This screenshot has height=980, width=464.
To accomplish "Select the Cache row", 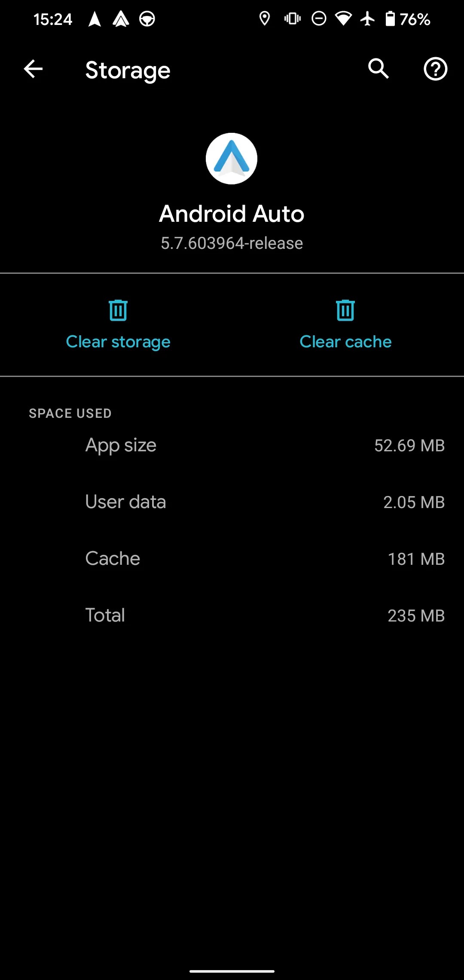I will (232, 559).
